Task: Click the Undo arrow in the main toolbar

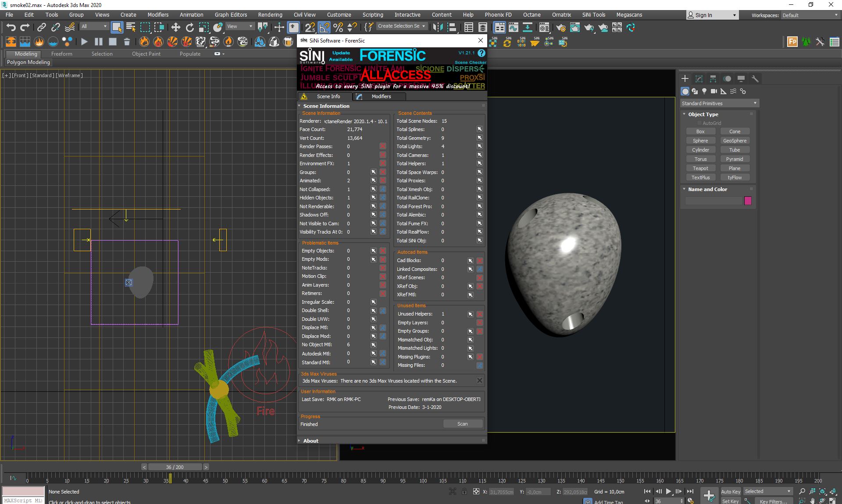Action: [11, 28]
